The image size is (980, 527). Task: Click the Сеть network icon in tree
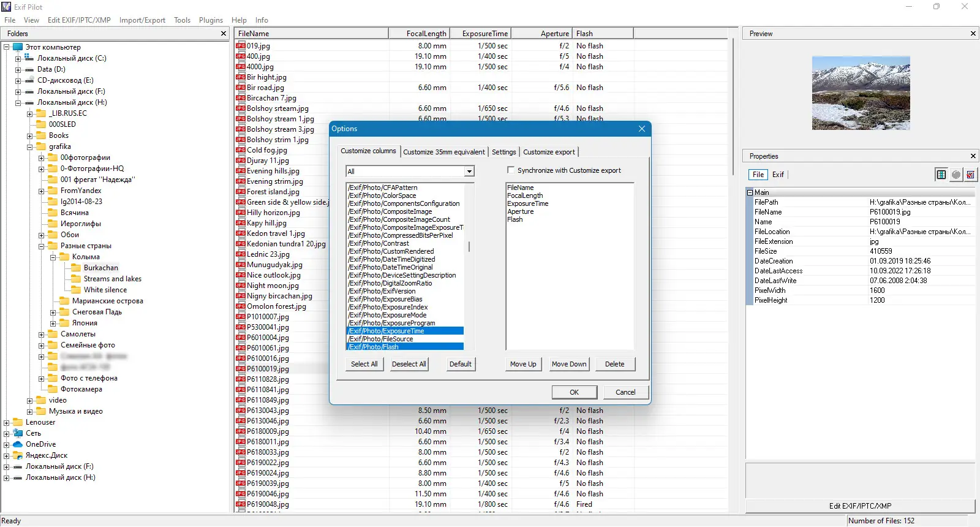click(18, 433)
